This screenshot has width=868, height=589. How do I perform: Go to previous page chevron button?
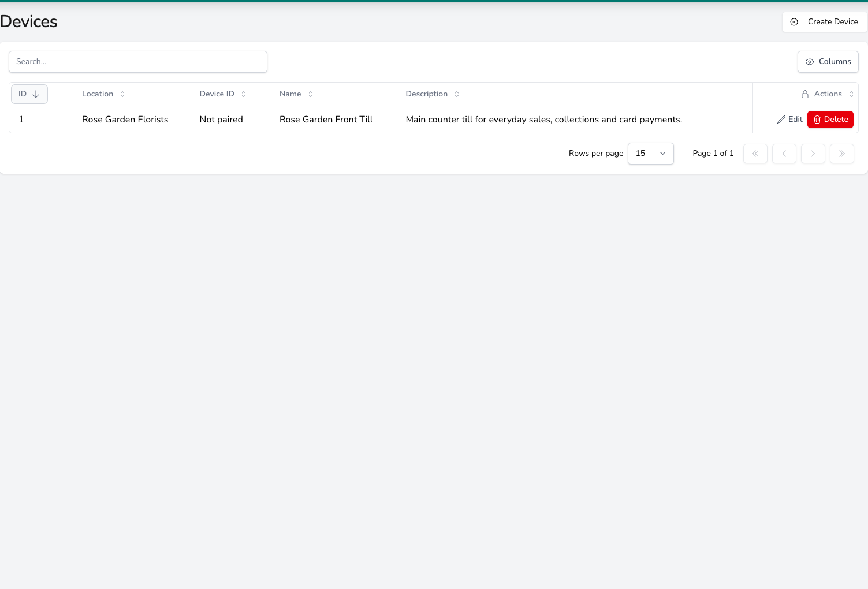tap(784, 154)
